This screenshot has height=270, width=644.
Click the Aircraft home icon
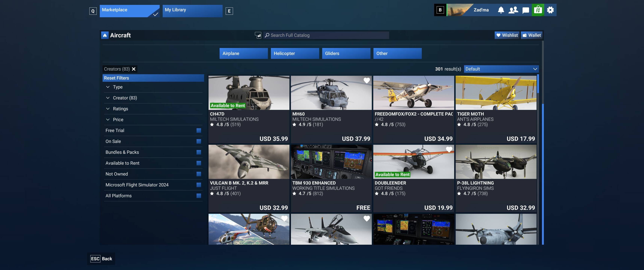tap(105, 35)
